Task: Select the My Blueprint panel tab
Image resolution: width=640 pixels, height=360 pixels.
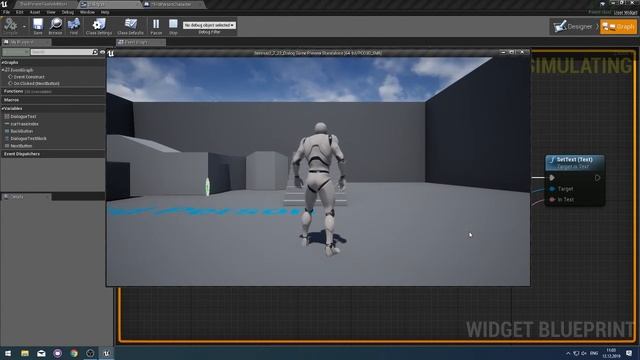Action: click(26, 42)
